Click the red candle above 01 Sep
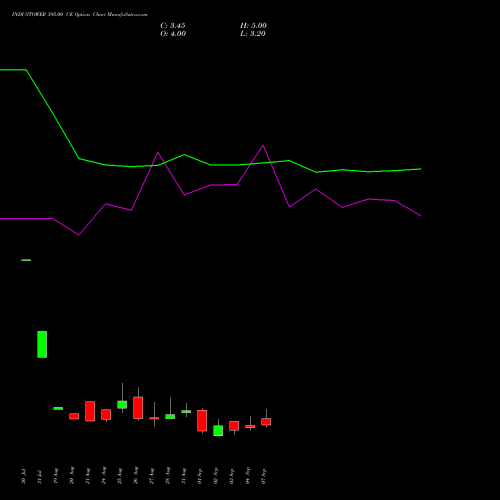The width and height of the screenshot is (500, 500). (202, 420)
